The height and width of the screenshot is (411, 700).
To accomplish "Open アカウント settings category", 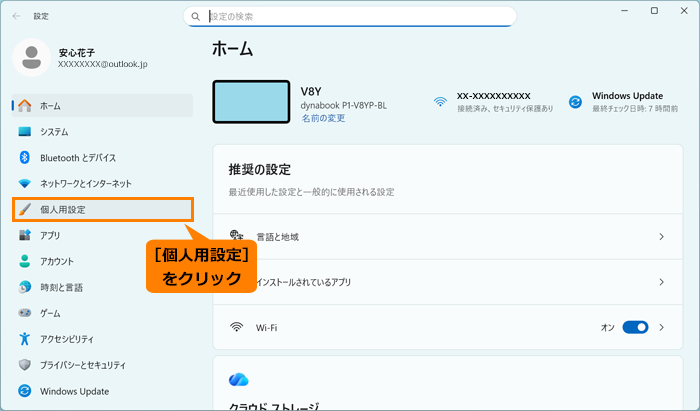I will click(102, 261).
